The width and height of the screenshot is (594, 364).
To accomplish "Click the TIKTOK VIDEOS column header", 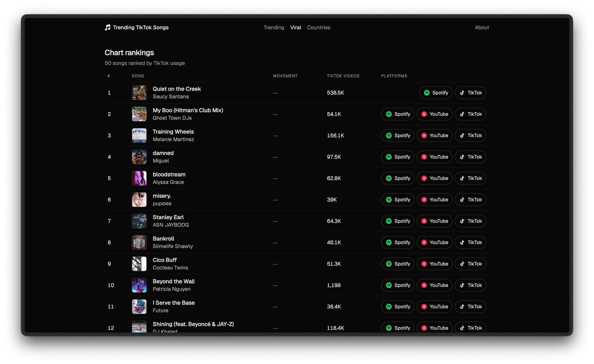I will 343,76.
